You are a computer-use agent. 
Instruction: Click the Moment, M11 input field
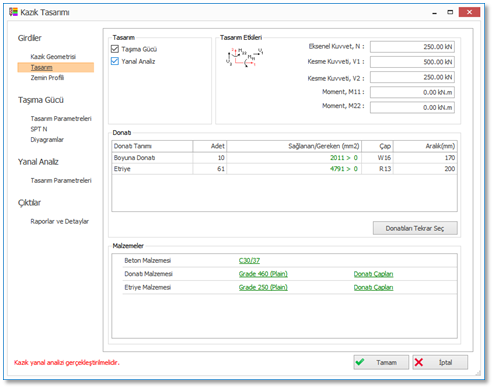(x=412, y=92)
